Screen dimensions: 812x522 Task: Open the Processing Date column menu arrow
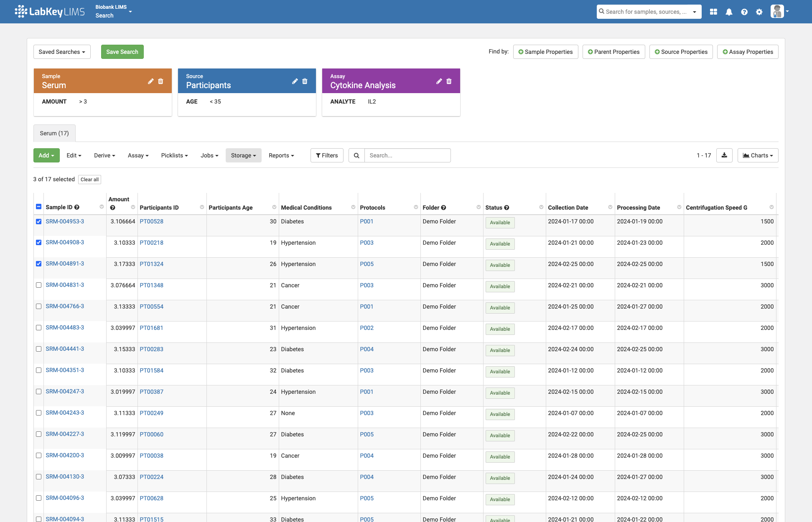679,207
